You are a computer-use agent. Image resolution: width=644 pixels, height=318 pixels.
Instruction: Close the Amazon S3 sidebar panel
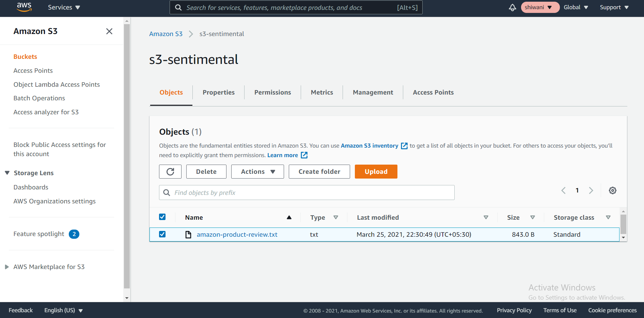(x=109, y=31)
